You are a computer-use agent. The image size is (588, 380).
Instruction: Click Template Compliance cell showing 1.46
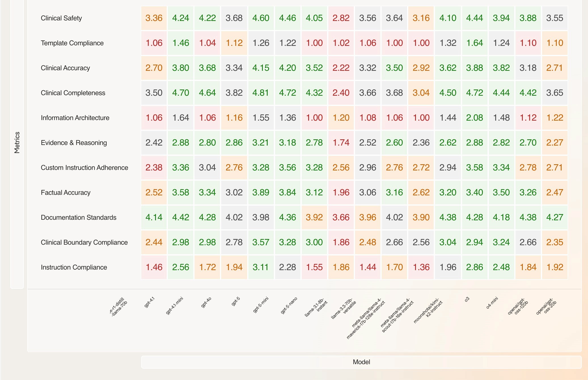point(181,43)
